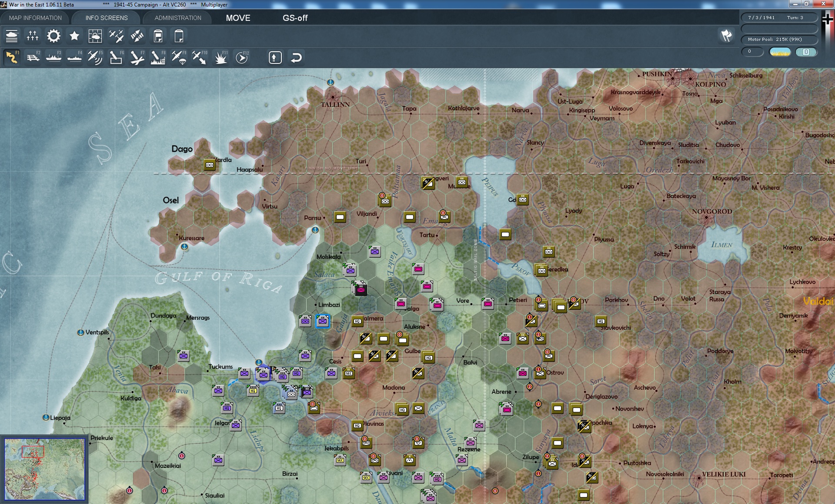Select the F6 Bomb Unit icon
Screen dimensions: 835x504
click(116, 57)
